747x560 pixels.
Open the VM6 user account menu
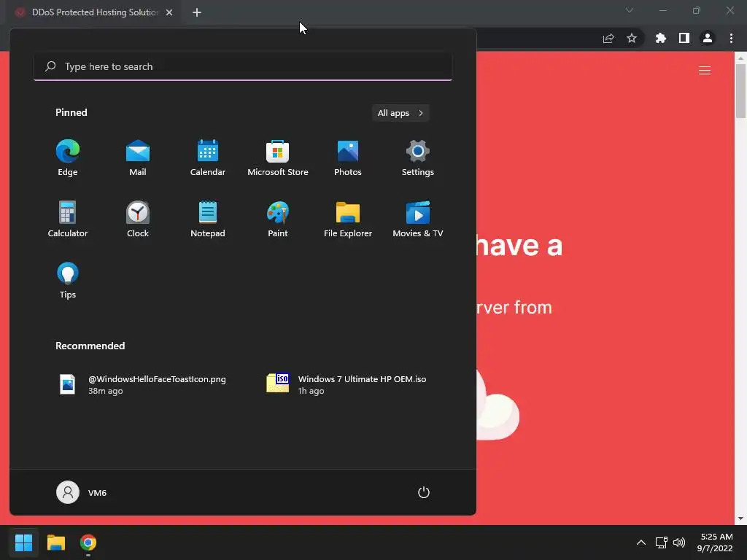click(x=82, y=492)
